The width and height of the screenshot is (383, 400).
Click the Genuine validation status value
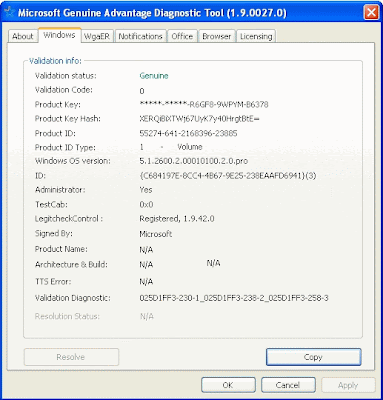(154, 76)
